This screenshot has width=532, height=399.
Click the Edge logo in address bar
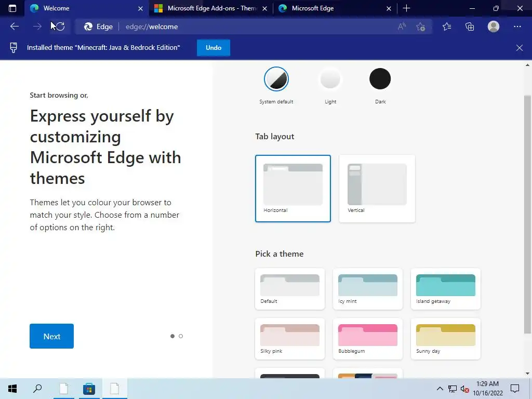tap(88, 26)
